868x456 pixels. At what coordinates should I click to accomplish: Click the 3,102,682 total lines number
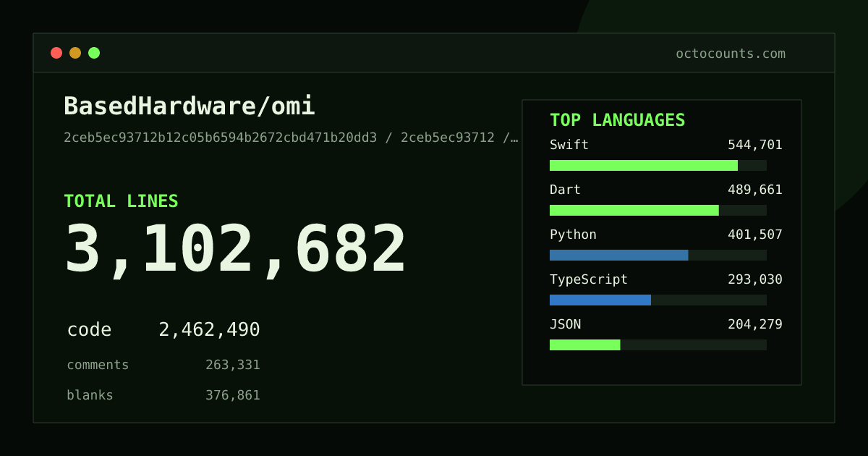236,250
